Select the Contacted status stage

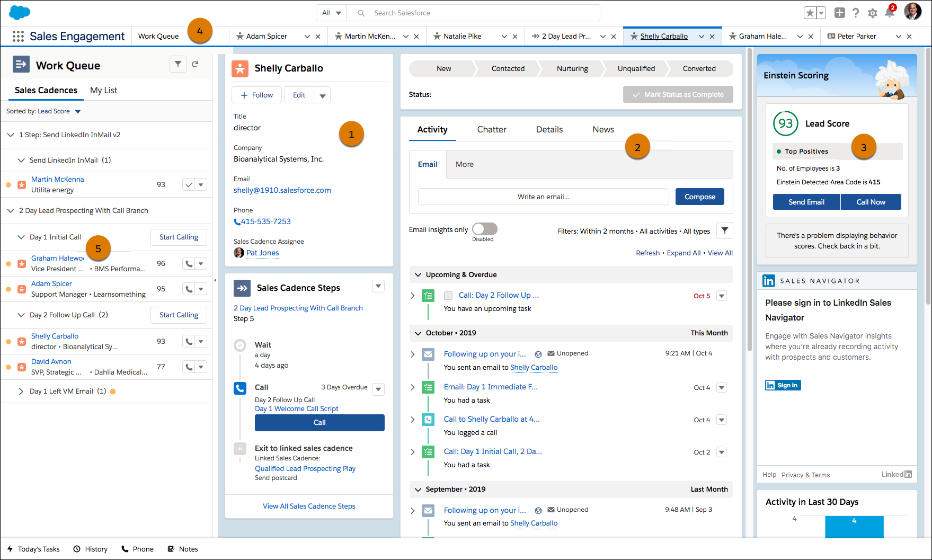pyautogui.click(x=508, y=69)
